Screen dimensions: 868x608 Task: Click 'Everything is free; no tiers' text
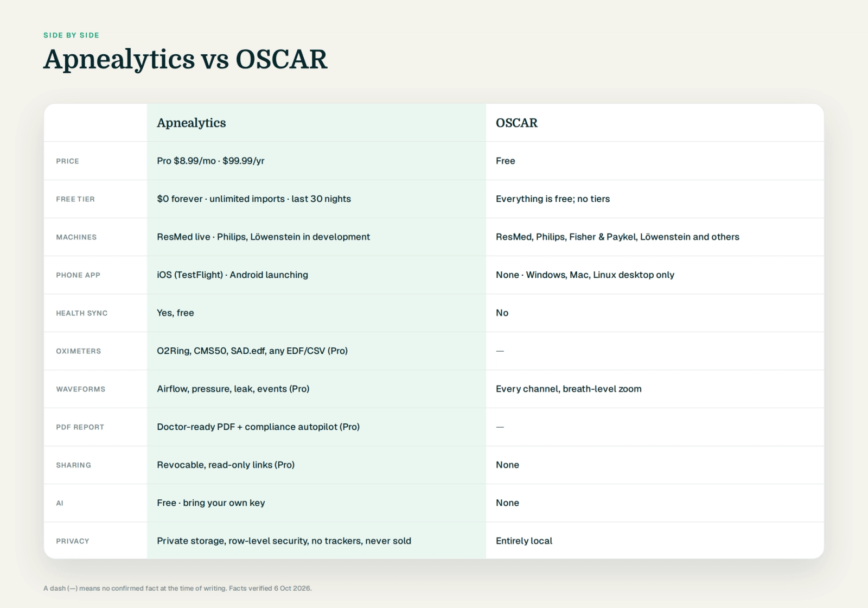(x=553, y=199)
